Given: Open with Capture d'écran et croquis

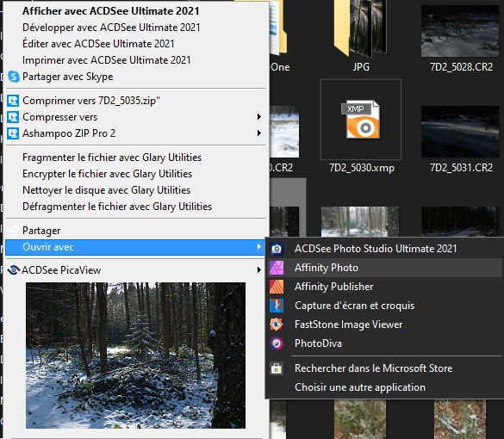Looking at the screenshot, I should tap(355, 306).
